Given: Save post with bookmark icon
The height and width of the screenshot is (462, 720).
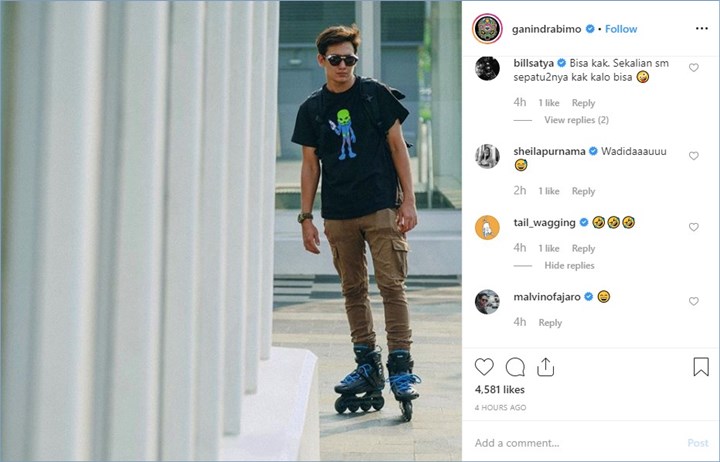Looking at the screenshot, I should click(x=701, y=367).
